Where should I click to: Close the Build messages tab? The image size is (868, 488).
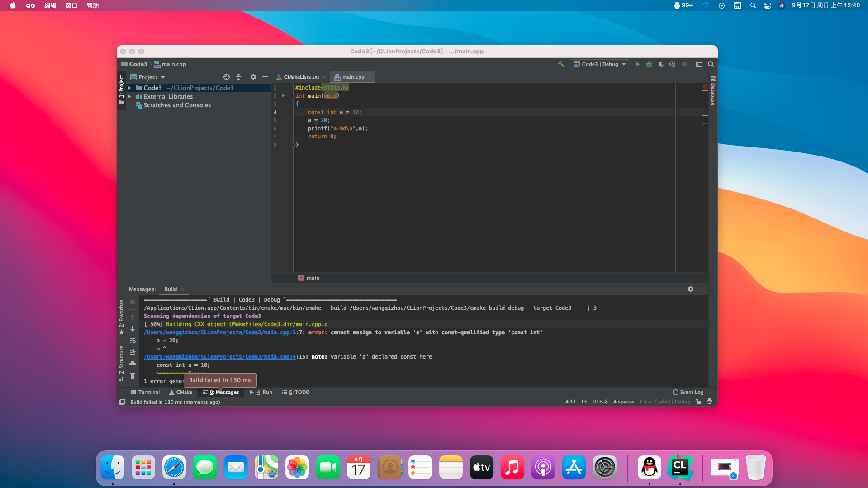pos(182,289)
